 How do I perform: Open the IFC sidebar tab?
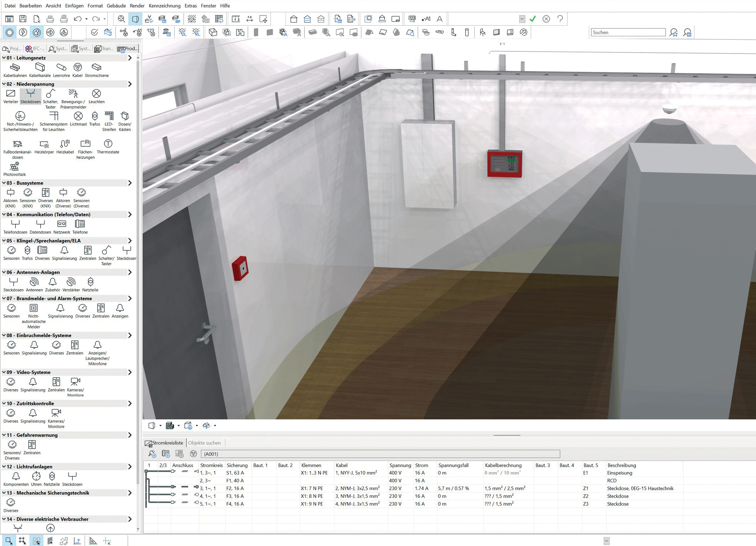tap(35, 49)
